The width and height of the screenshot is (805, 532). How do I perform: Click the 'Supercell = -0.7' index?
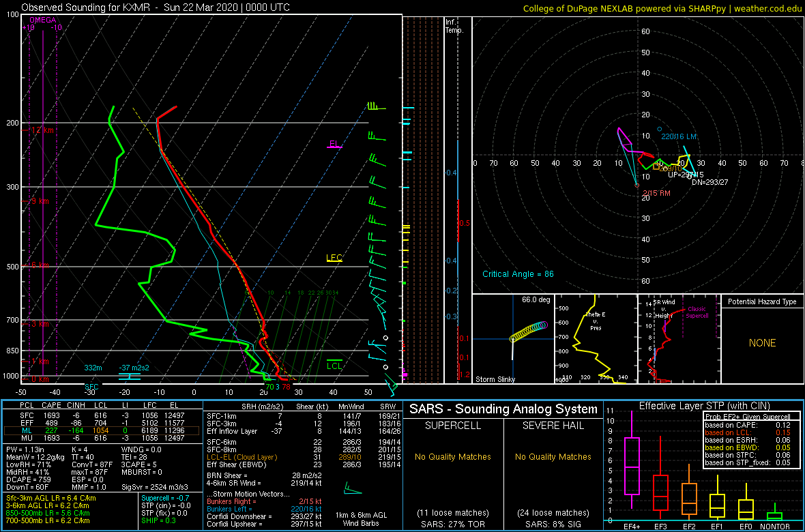click(x=166, y=499)
